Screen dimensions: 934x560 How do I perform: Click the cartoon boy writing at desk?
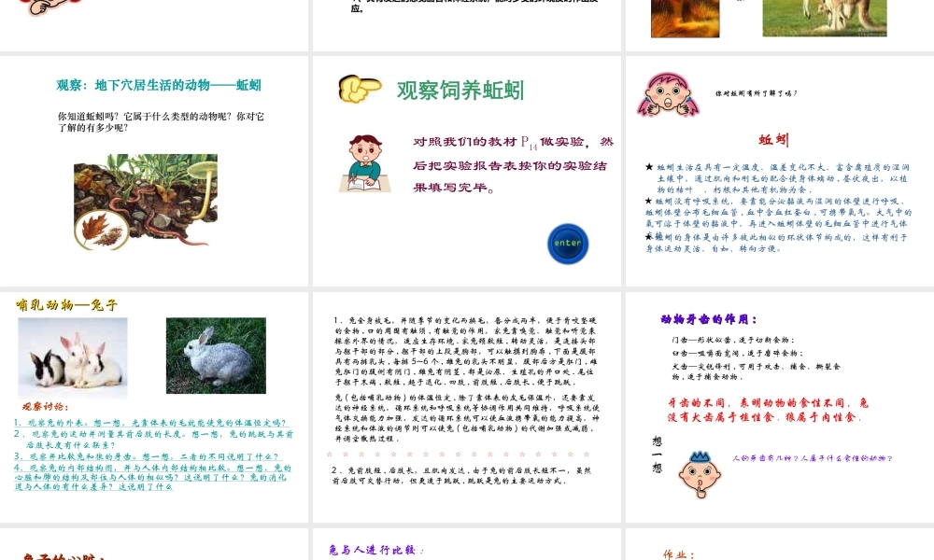coord(365,163)
